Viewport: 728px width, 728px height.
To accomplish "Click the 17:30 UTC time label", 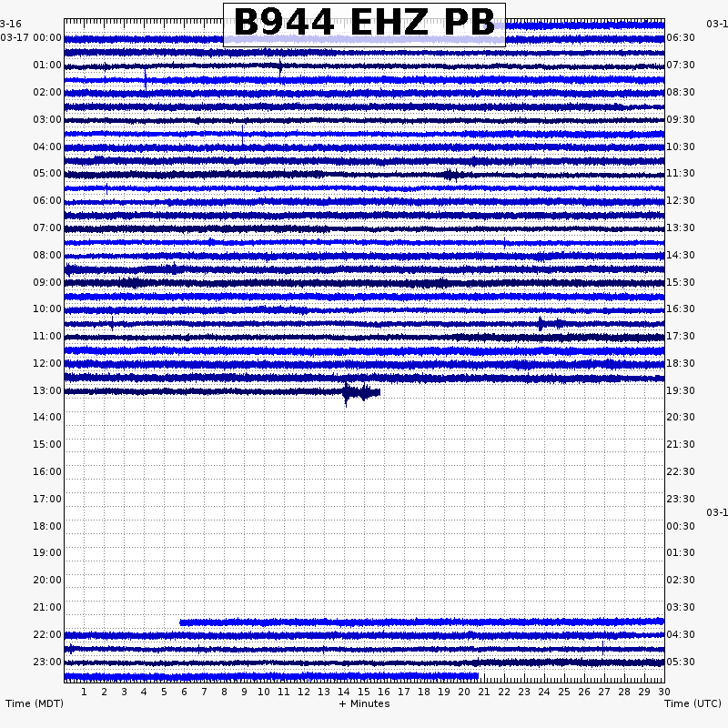I will point(681,336).
